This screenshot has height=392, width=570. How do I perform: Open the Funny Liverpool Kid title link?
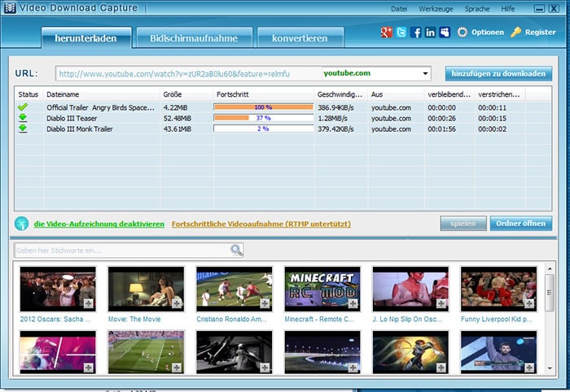pyautogui.click(x=497, y=319)
